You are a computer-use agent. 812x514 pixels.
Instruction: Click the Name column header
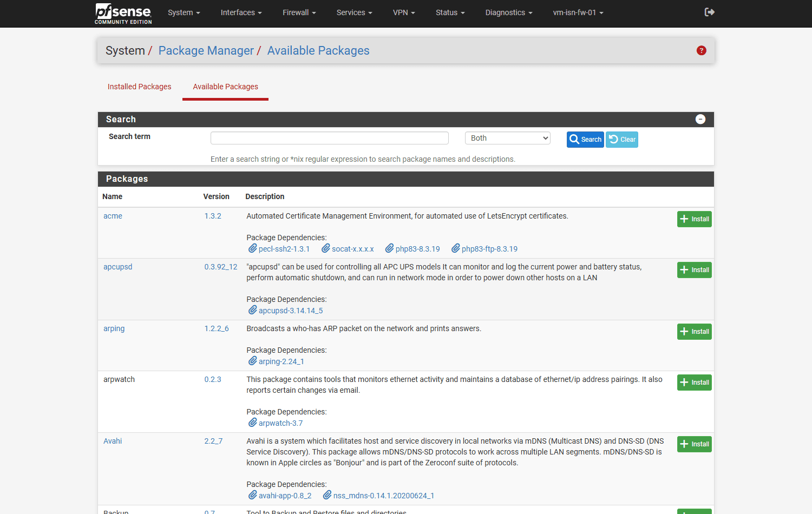[x=113, y=196]
